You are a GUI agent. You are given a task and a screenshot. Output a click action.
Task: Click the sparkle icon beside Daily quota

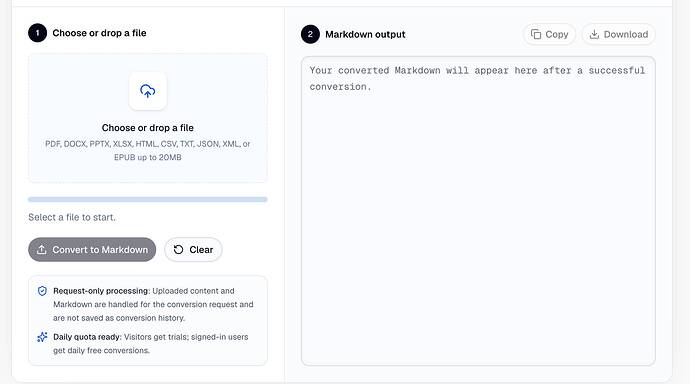click(42, 337)
